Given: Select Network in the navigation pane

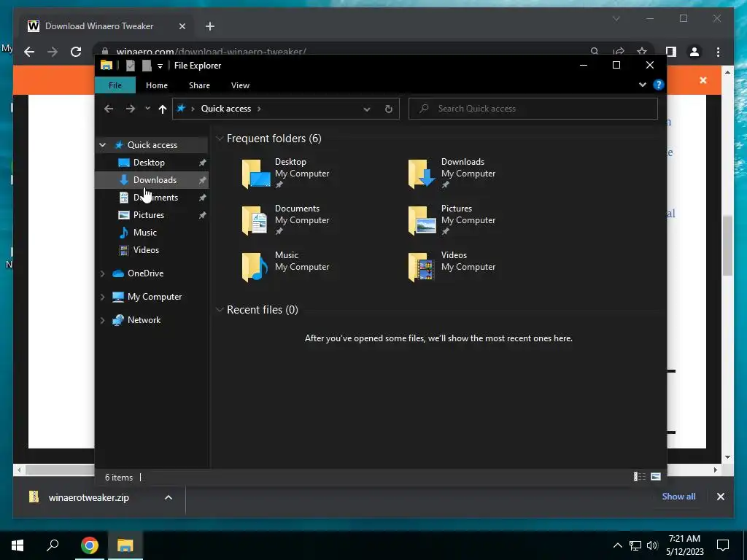Looking at the screenshot, I should 144,320.
